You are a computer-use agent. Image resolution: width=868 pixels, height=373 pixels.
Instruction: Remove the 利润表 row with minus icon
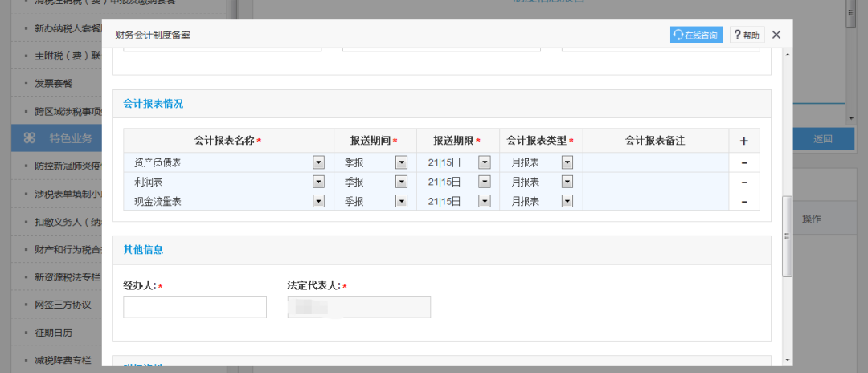point(744,182)
